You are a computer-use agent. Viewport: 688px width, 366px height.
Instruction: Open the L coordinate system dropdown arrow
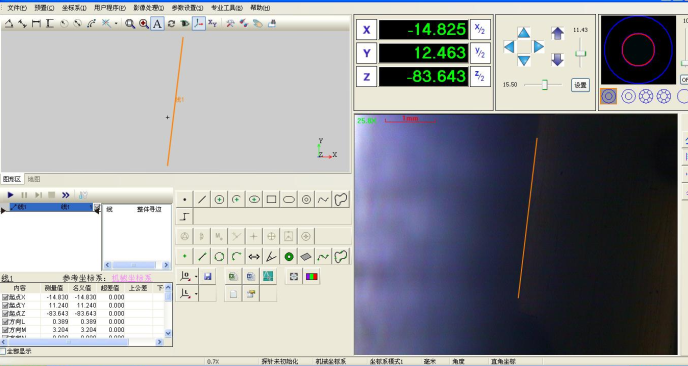(x=196, y=294)
